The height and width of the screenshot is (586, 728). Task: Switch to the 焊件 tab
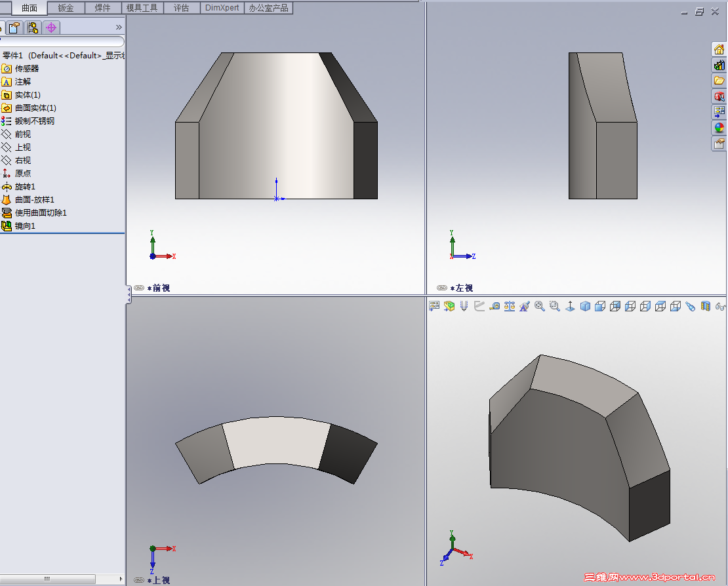coord(102,8)
